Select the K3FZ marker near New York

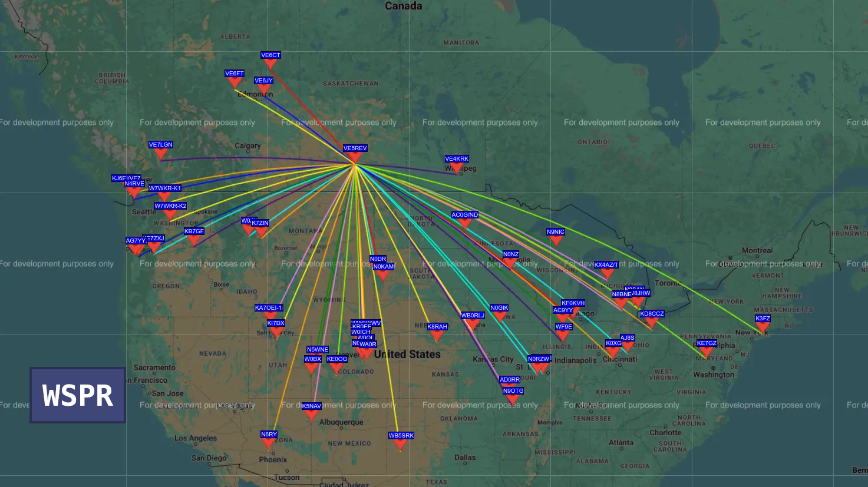(763, 327)
